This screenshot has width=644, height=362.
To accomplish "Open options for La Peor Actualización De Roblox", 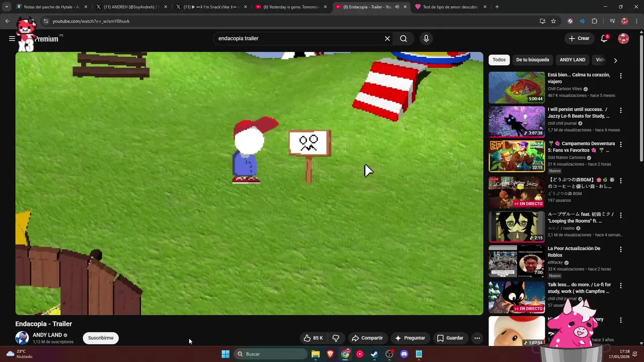I will pyautogui.click(x=620, y=249).
